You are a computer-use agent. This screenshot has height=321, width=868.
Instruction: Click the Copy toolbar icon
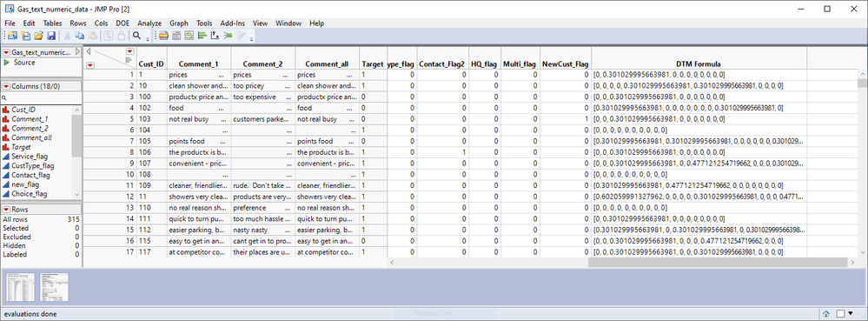point(80,36)
